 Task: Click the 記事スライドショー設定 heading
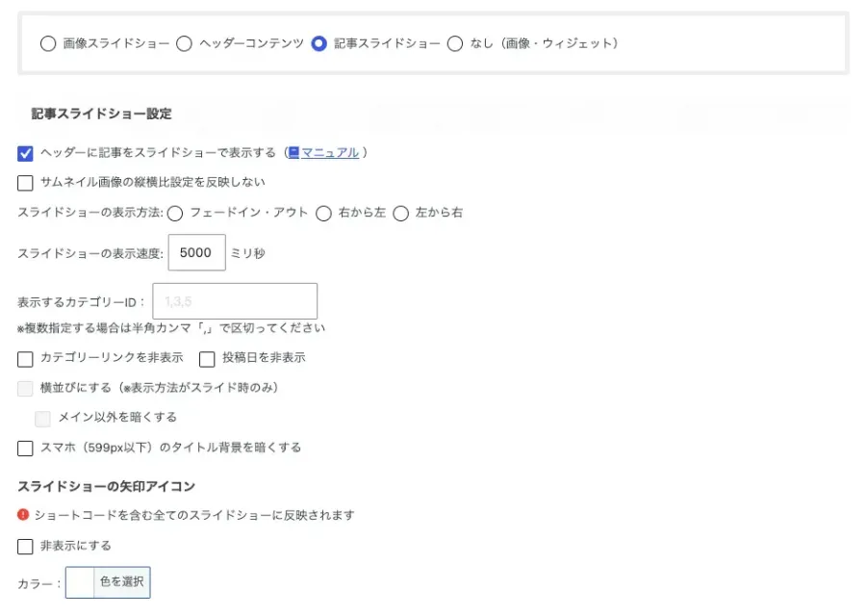coord(102,114)
